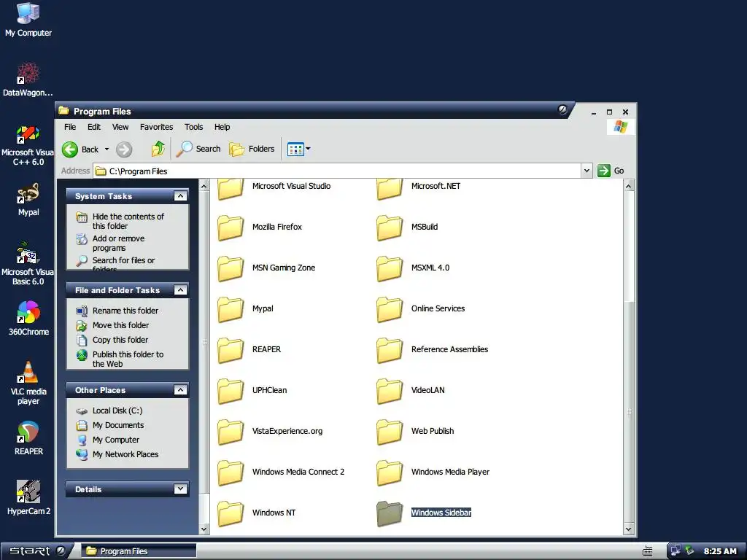Screen dimensions: 747x560
Task: Select the Windows NT folder icon
Action: click(231, 513)
